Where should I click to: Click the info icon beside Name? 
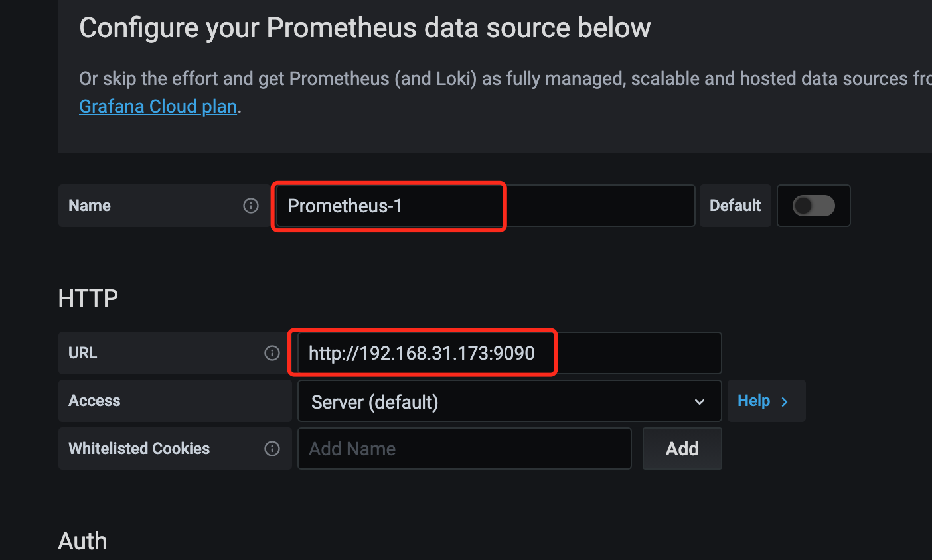pyautogui.click(x=251, y=206)
